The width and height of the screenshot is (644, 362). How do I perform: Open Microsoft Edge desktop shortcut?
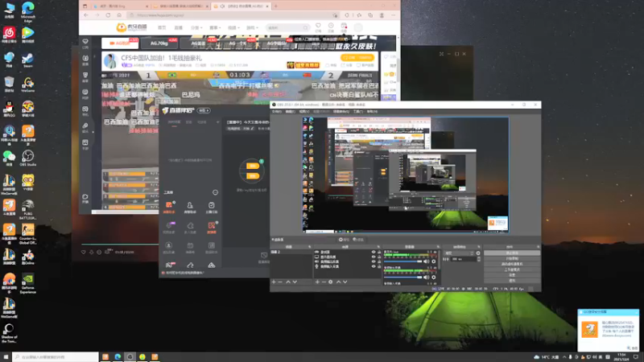[x=28, y=12]
